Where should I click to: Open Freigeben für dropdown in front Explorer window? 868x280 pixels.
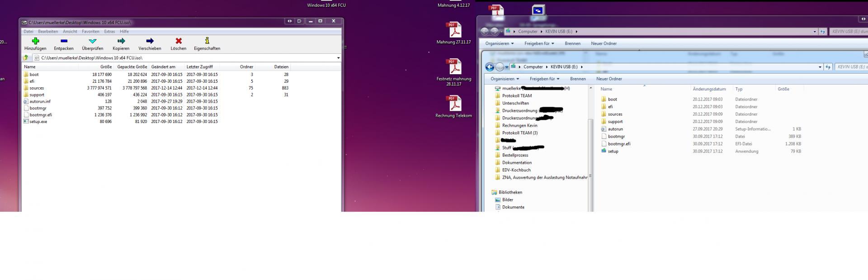[x=544, y=79]
